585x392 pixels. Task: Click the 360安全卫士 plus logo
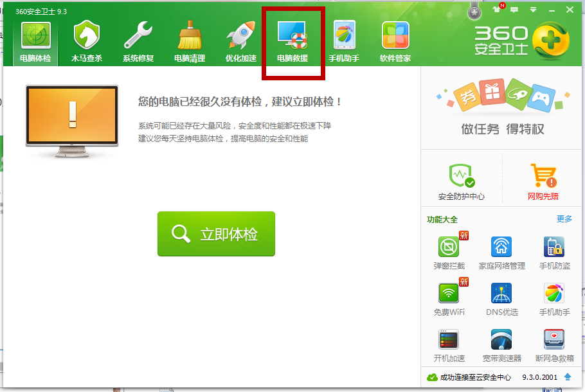pyautogui.click(x=551, y=40)
